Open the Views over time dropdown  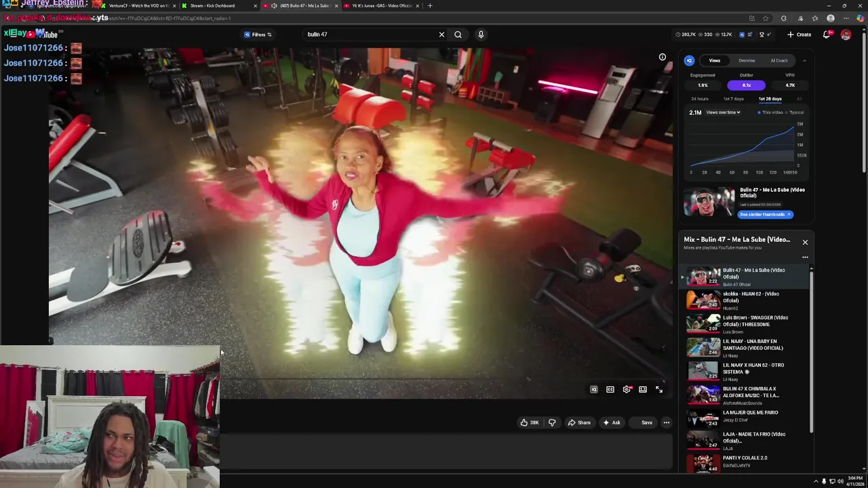click(x=723, y=113)
